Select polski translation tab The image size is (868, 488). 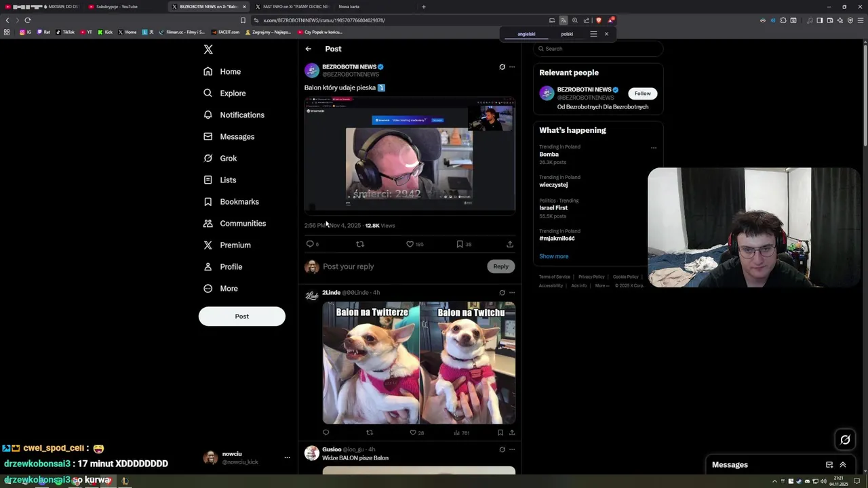click(567, 34)
